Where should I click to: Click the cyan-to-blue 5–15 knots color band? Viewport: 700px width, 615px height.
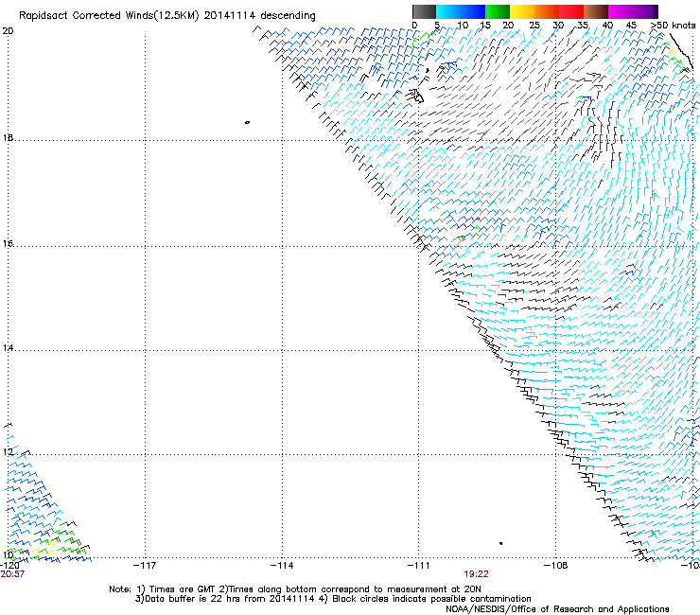[x=461, y=11]
